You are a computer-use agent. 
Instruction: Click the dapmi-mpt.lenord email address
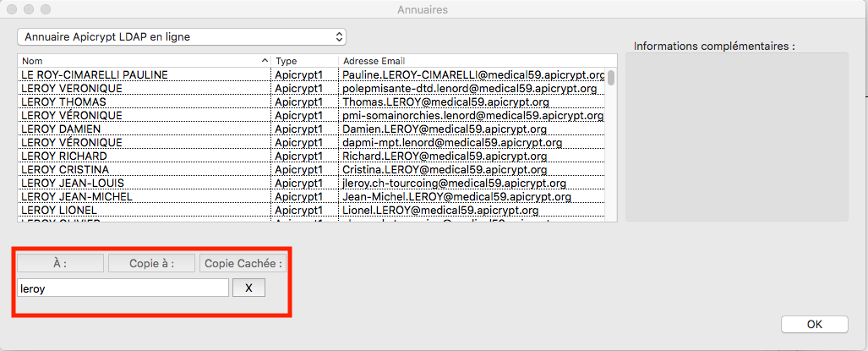pyautogui.click(x=452, y=142)
